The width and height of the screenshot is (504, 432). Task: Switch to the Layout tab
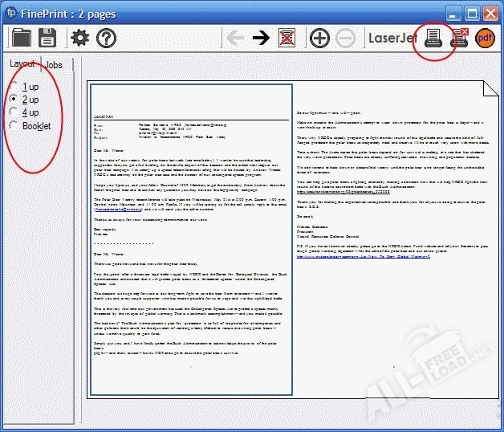coord(22,63)
